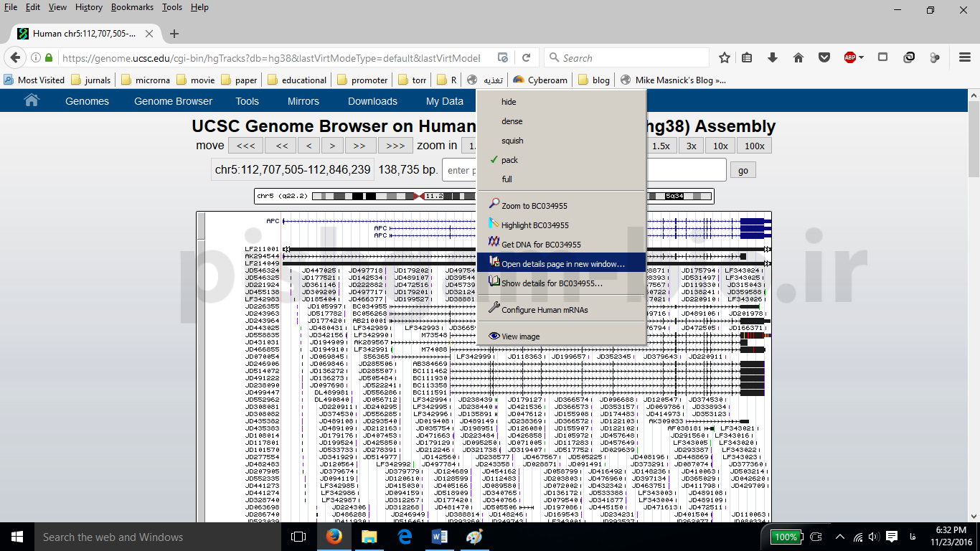Select dense display mode

point(512,121)
